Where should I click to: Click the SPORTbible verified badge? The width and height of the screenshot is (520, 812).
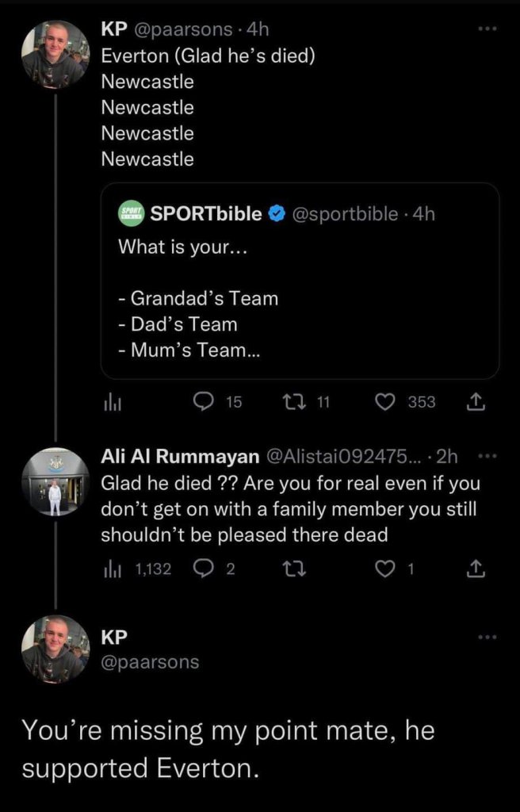(x=275, y=214)
